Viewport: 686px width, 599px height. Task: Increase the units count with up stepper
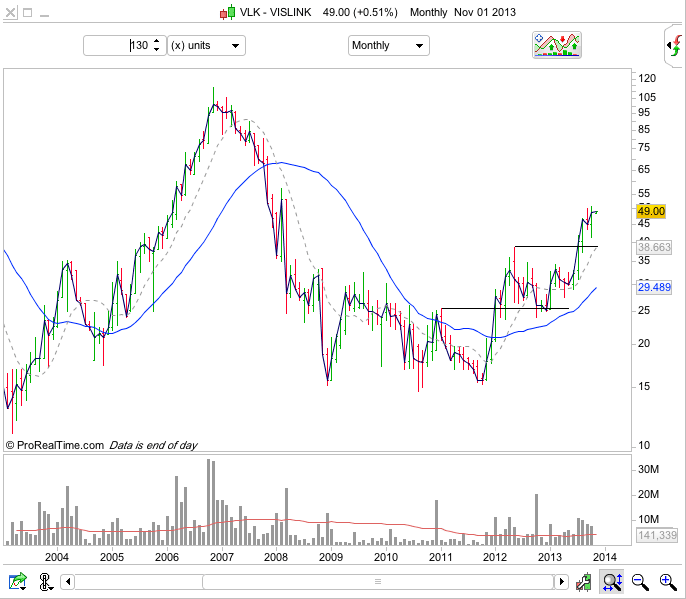click(x=156, y=41)
